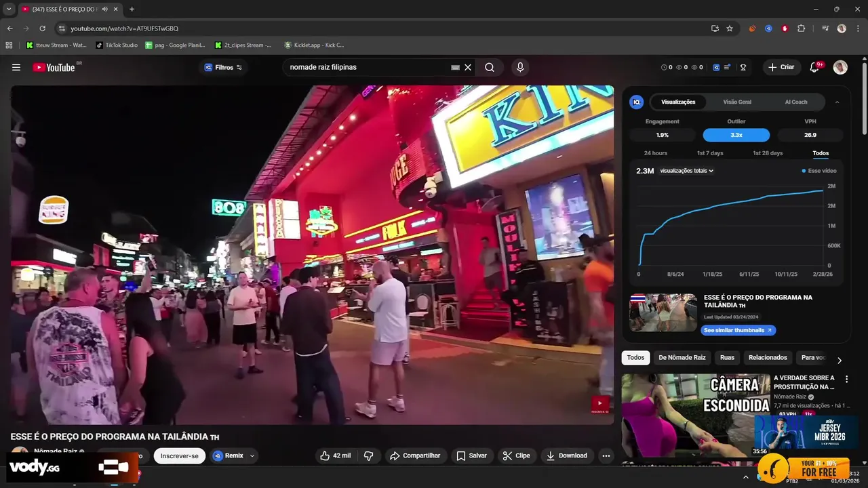Filter by Ruas chip
This screenshot has width=868, height=488.
(x=727, y=357)
